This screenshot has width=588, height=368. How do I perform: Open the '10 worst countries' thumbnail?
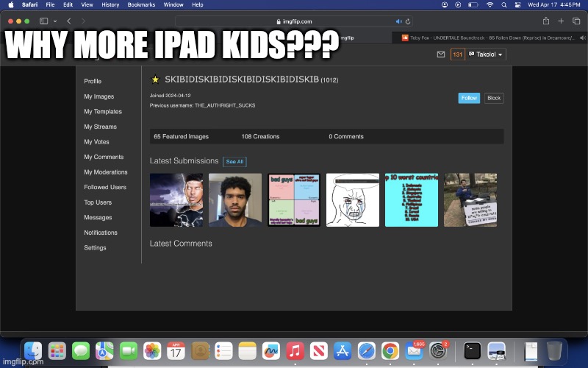(x=412, y=199)
